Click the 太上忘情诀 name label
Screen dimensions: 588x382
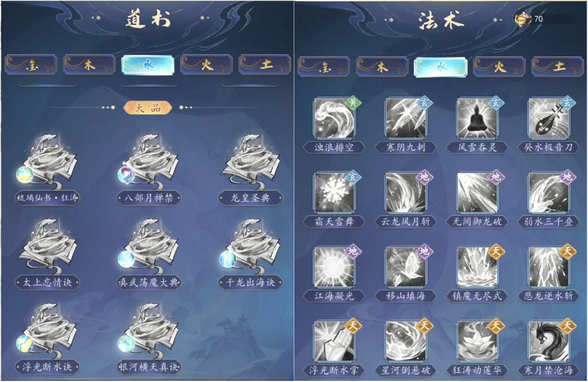point(47,283)
